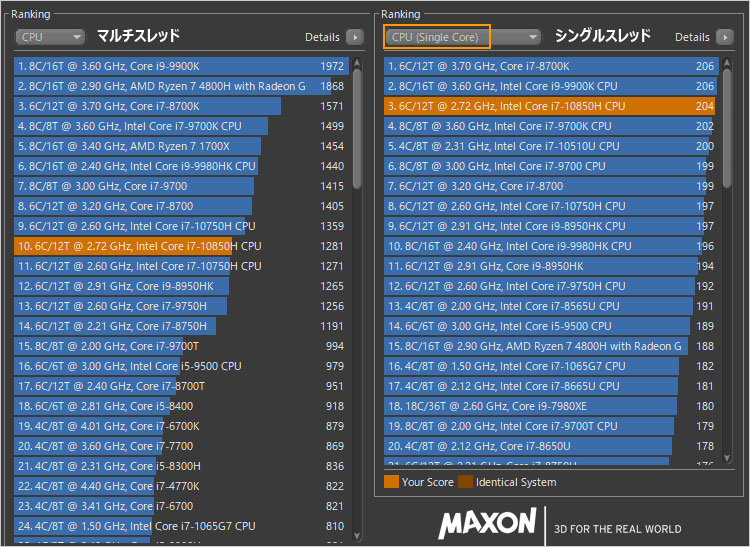Select single-thread row 1 Core i7-8700K 206
750x547 pixels.
click(551, 66)
